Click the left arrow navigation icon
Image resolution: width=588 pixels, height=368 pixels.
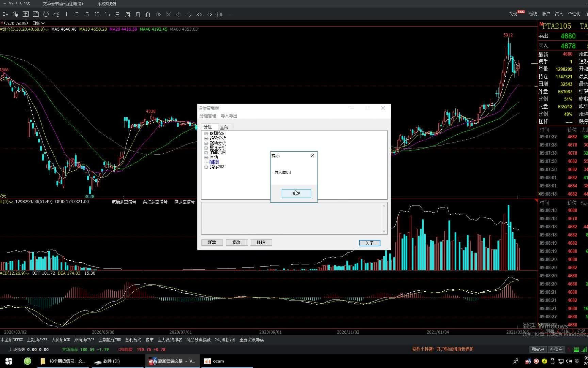point(179,14)
